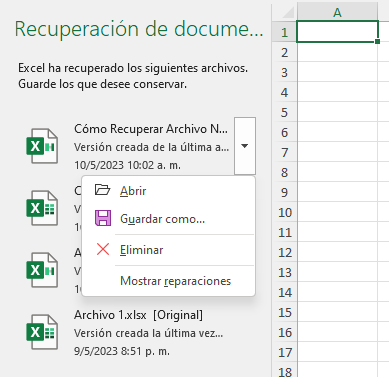Select row 1 header
389x377 pixels.
[x=284, y=32]
